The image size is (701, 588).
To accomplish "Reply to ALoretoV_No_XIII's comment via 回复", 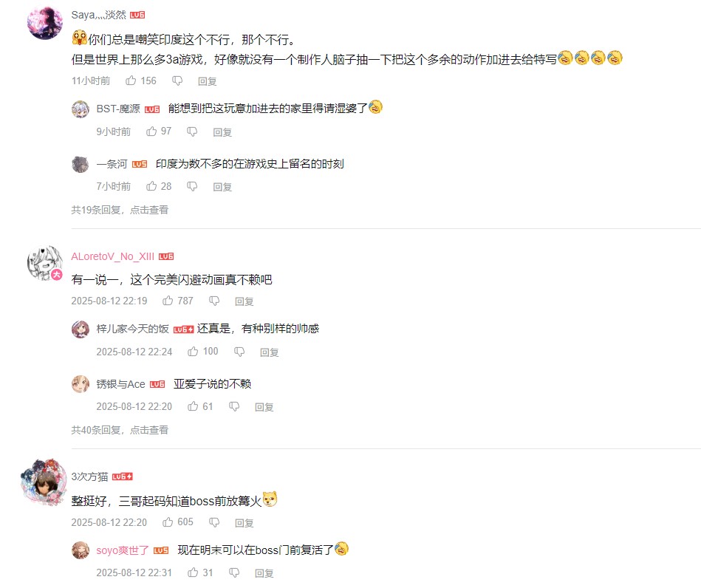I will tap(244, 301).
